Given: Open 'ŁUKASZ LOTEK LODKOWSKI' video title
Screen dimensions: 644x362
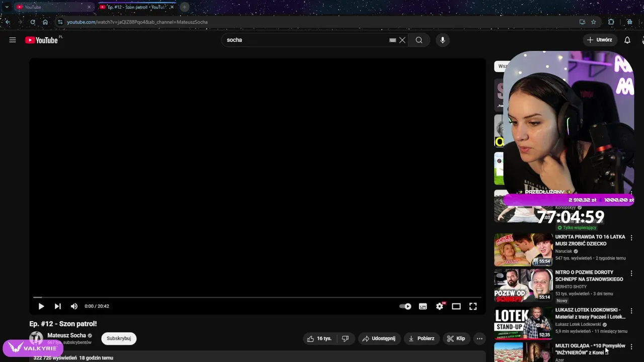Looking at the screenshot, I should tap(590, 313).
